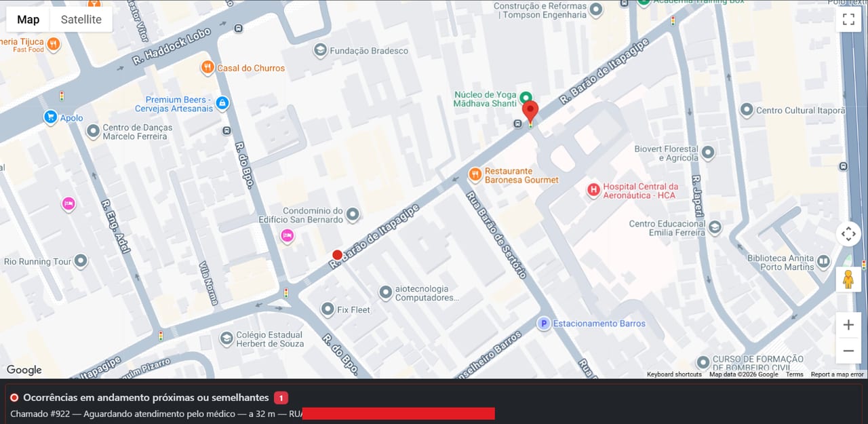Click Centro Cultural Itaporã marker icon
This screenshot has width=868, height=424.
coord(747,110)
